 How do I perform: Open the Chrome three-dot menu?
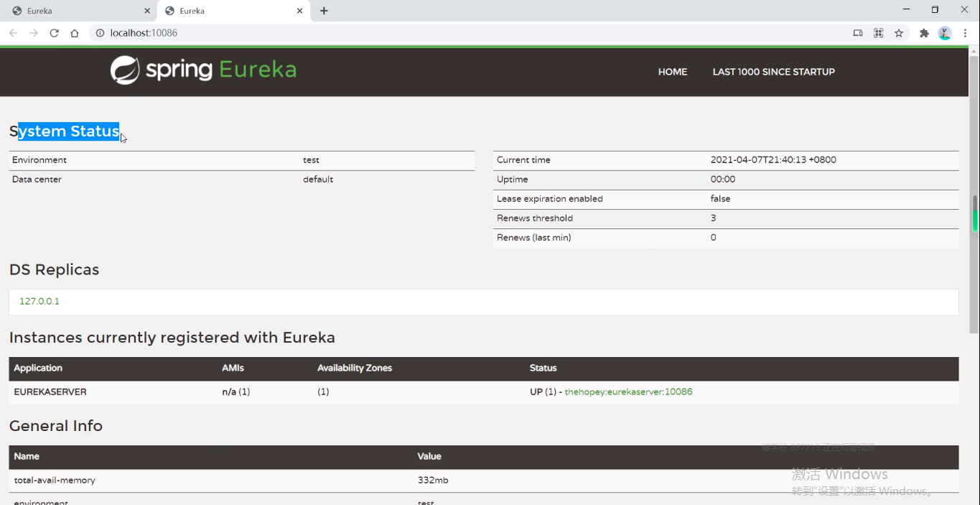point(966,33)
